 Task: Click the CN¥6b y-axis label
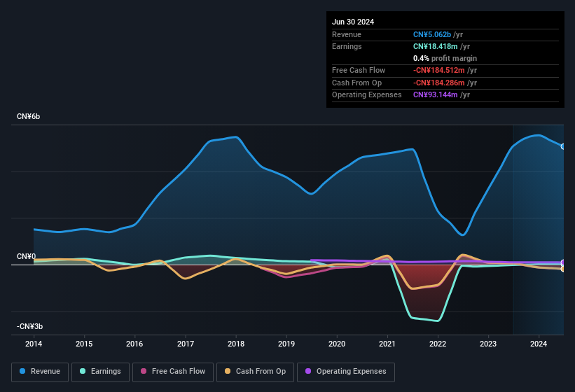[x=28, y=116]
